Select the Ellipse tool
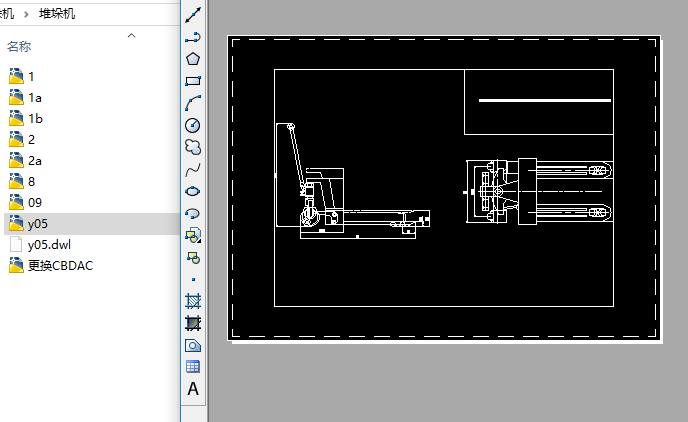This screenshot has height=422, width=688. [x=193, y=192]
